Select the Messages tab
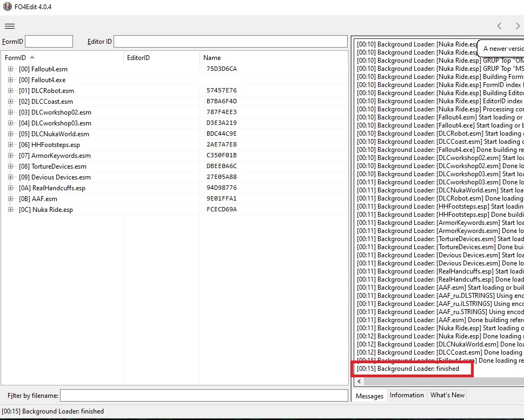The width and height of the screenshot is (524, 420). tap(369, 396)
